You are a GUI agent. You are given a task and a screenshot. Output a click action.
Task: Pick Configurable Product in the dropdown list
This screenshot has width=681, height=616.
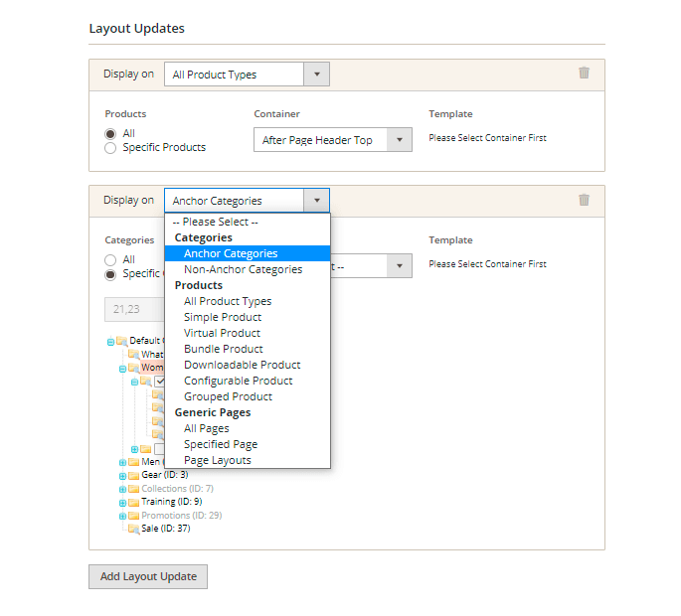pyautogui.click(x=238, y=381)
